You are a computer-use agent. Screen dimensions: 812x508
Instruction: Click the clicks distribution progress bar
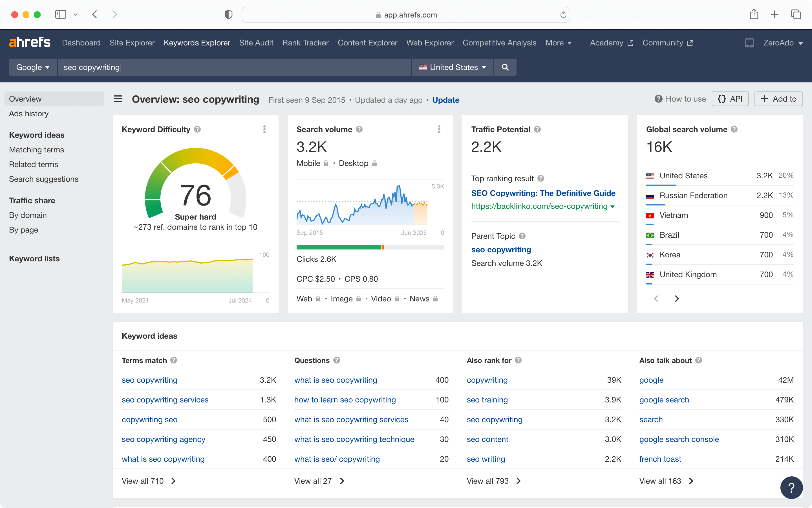pos(370,247)
